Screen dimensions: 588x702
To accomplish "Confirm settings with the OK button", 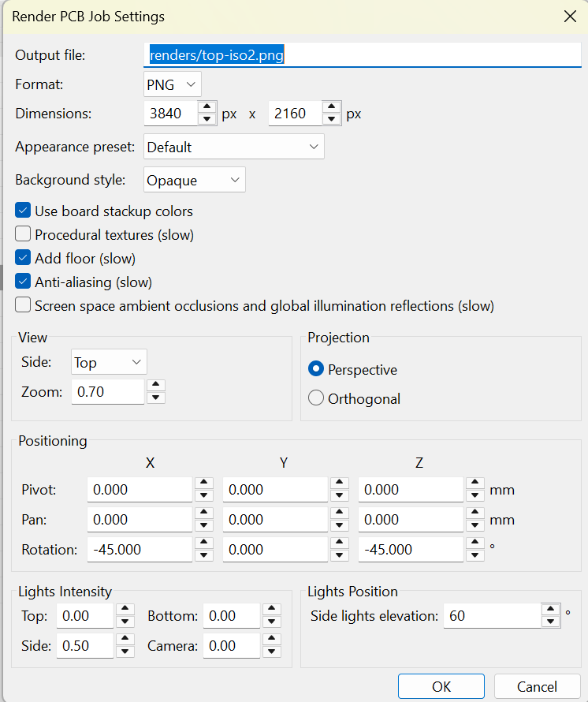I will (x=441, y=685).
